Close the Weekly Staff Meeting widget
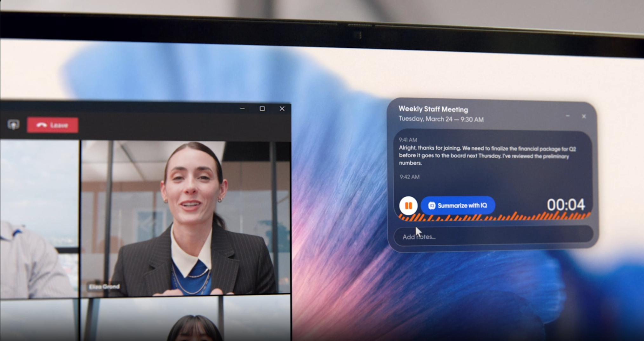The height and width of the screenshot is (341, 644). point(584,116)
